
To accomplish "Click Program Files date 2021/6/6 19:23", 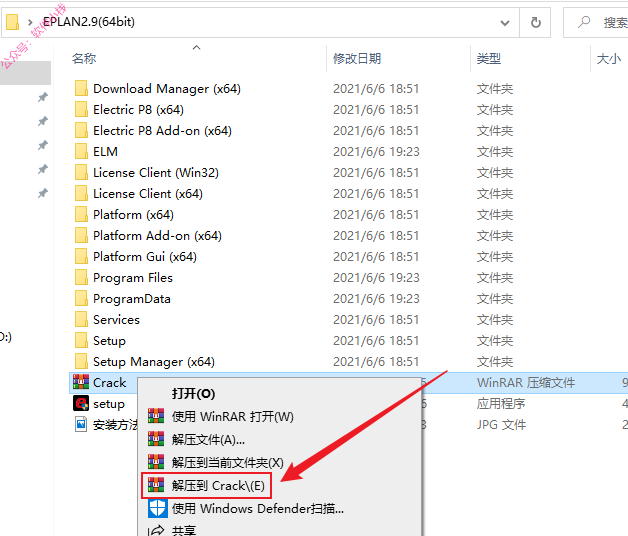I will pyautogui.click(x=376, y=278).
